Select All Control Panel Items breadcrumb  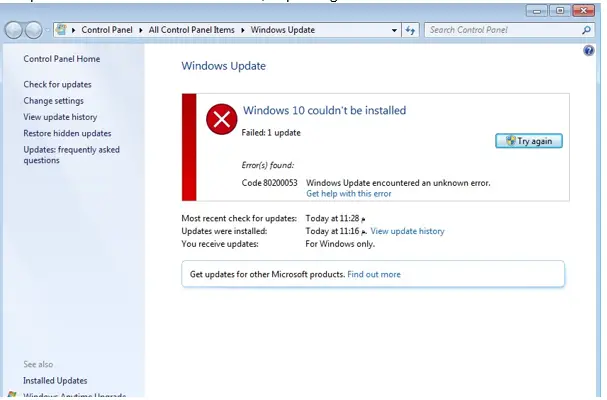click(x=192, y=30)
